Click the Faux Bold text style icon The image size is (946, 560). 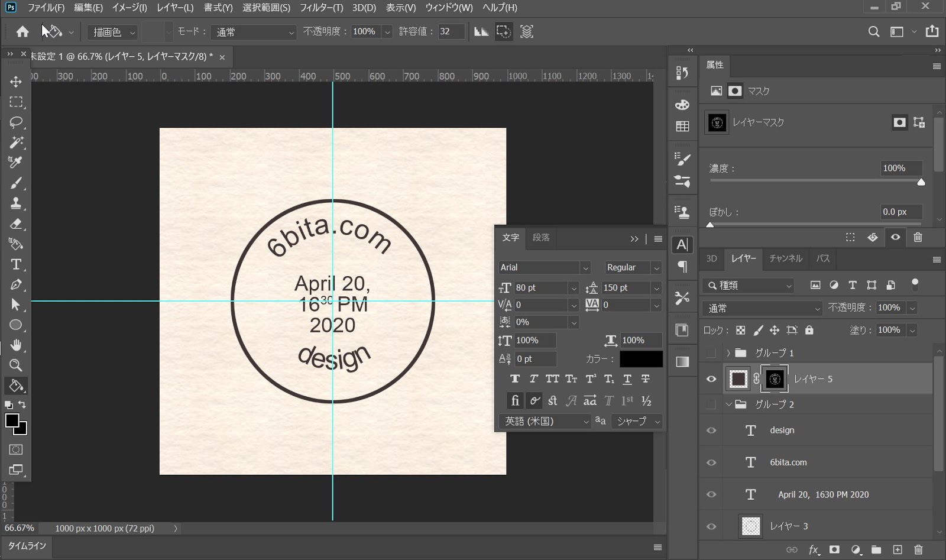(x=514, y=379)
